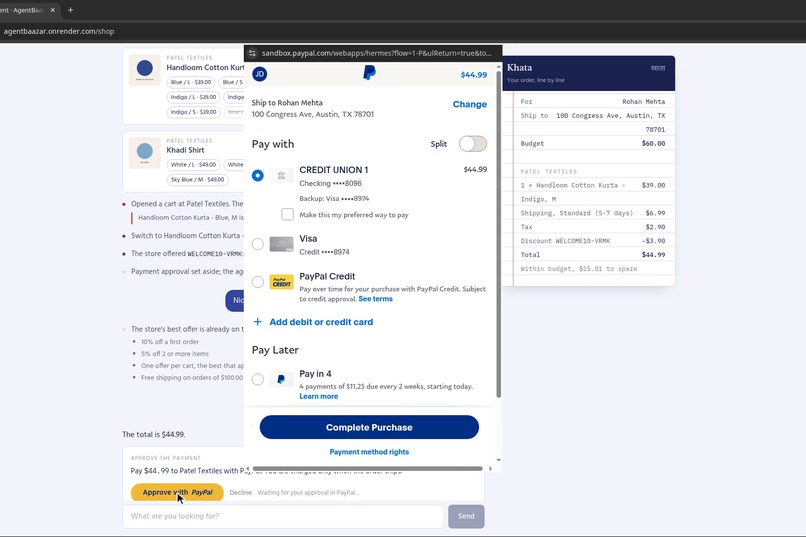This screenshot has width=806, height=537.
Task: Select Blue / L - $39.00 kurta variant
Action: point(191,82)
